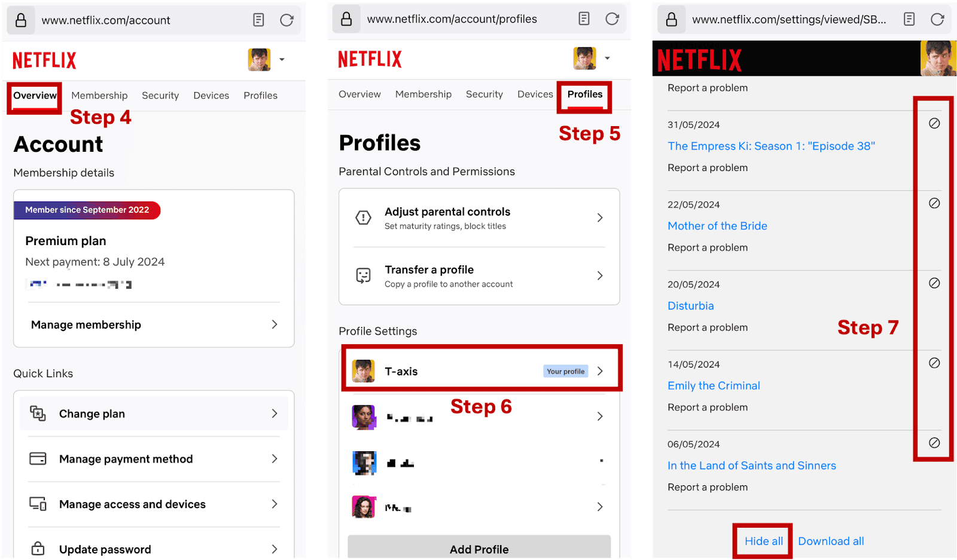
Task: Select the Membership tab
Action: pyautogui.click(x=99, y=96)
